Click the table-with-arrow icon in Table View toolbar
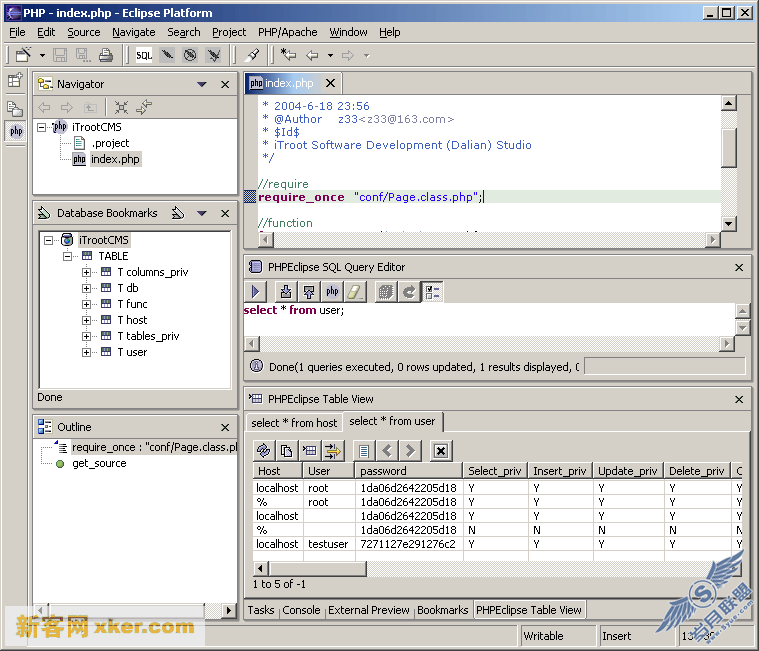This screenshot has width=759, height=651. (309, 451)
